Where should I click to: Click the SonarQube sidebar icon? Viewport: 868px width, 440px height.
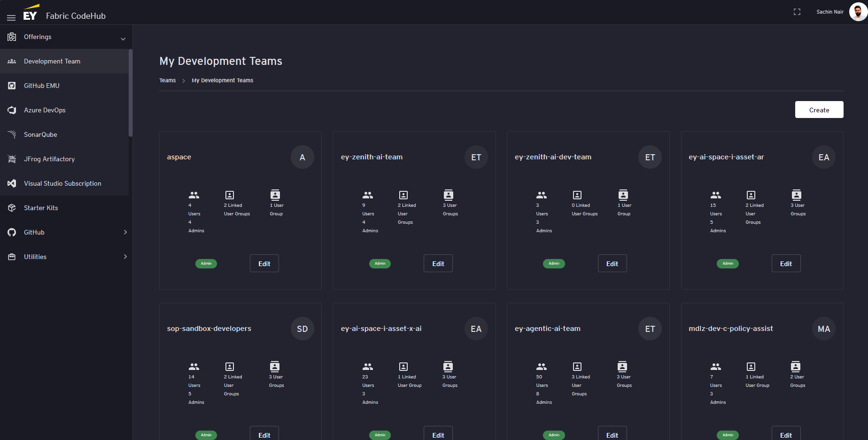coord(12,134)
